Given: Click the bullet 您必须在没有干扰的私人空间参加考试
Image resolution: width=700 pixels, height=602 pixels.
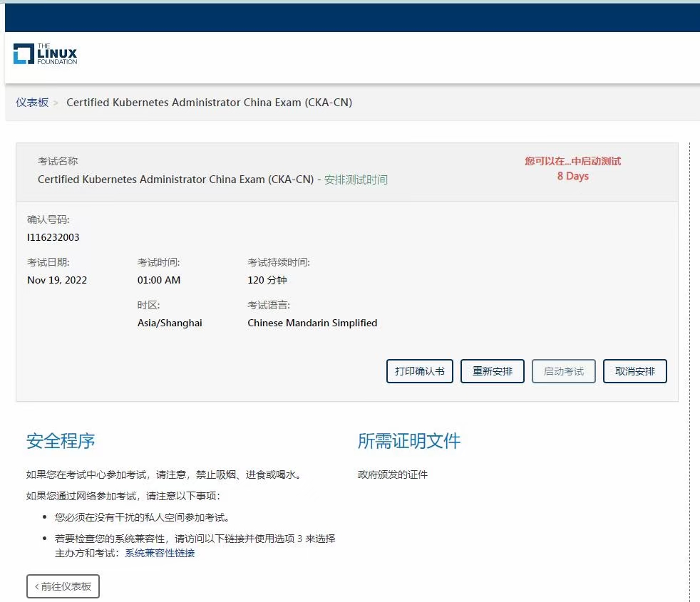Looking at the screenshot, I should pos(143,517).
